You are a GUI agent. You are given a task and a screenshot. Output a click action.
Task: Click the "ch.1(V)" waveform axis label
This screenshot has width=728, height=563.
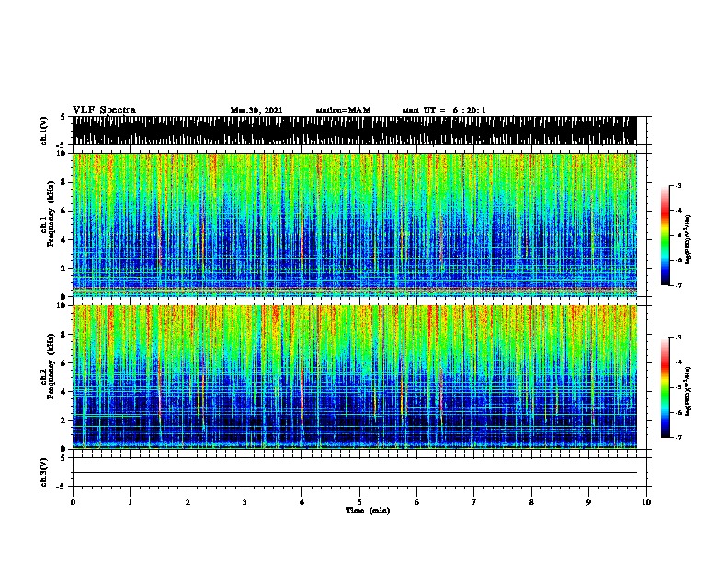point(44,131)
